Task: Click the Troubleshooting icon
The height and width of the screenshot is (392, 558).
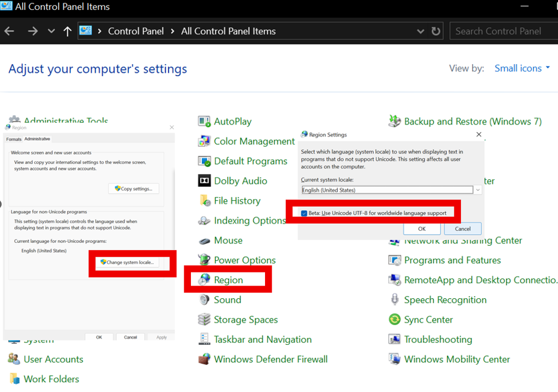Action: 394,339
